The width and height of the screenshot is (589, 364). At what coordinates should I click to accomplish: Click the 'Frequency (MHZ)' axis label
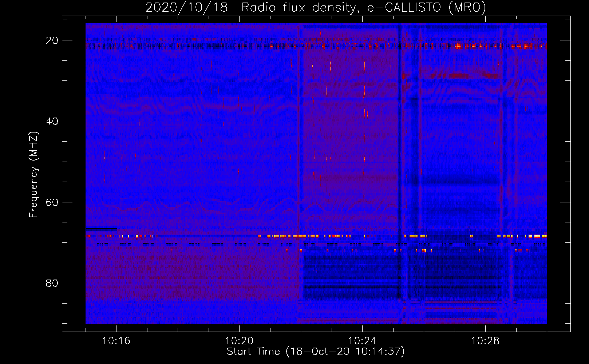pos(33,175)
